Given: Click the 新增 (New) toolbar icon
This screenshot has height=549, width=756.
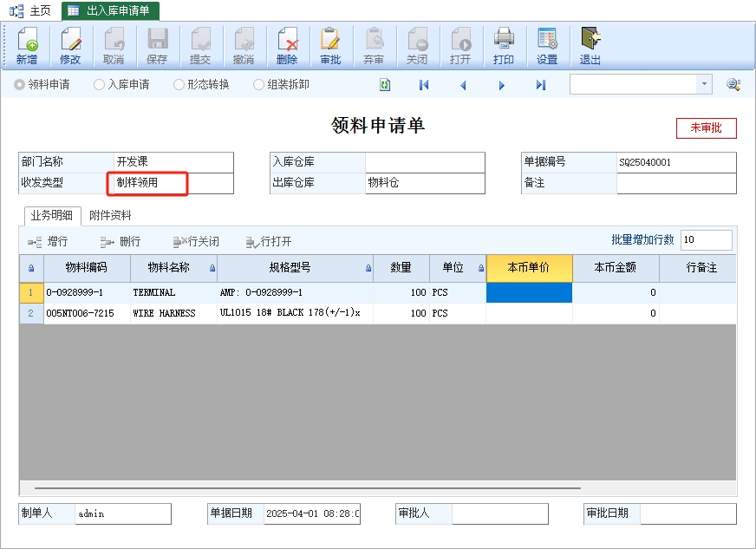Looking at the screenshot, I should (27, 46).
